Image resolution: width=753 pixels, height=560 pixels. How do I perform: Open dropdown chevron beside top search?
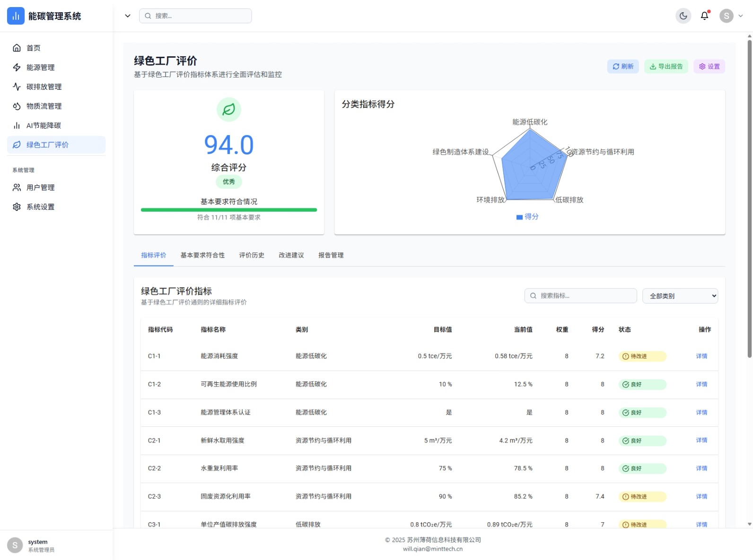[127, 16]
